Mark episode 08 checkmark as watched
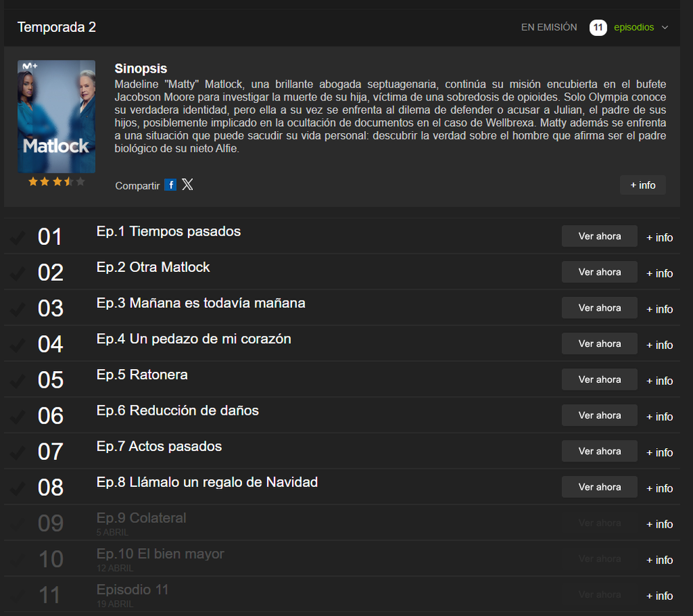693x616 pixels. 17,488
